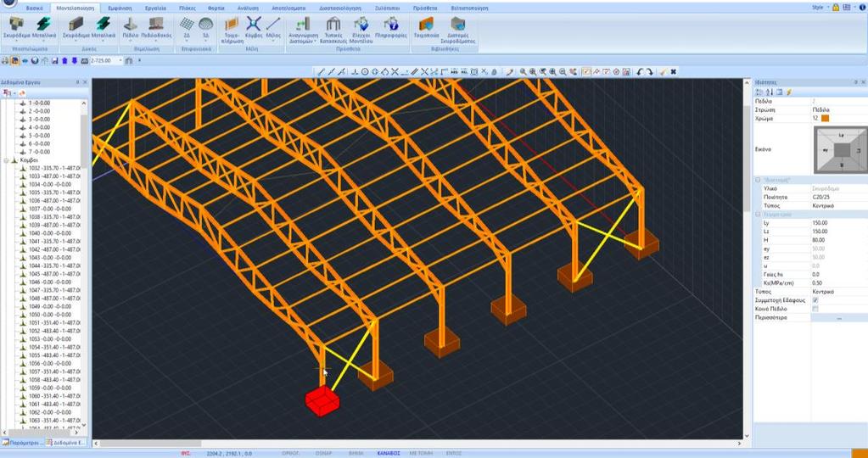868x458 pixels.
Task: Switch to the Εμφάνιση tab
Action: (120, 8)
